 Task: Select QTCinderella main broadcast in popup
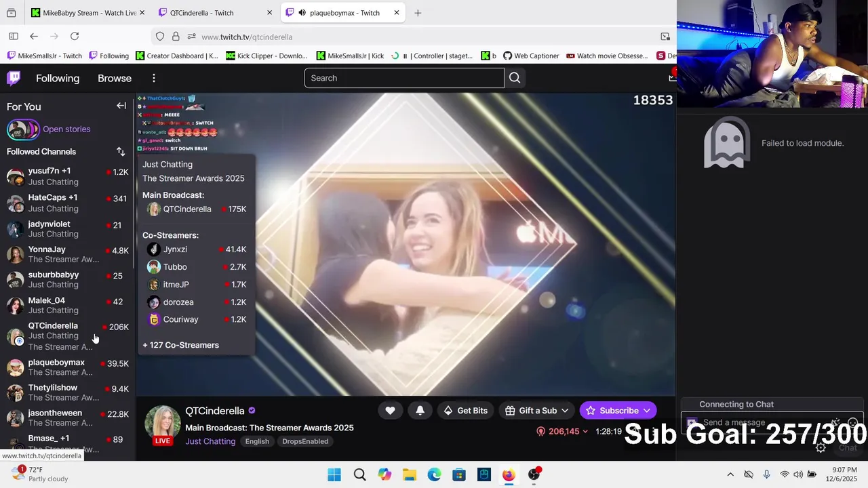pos(197,209)
